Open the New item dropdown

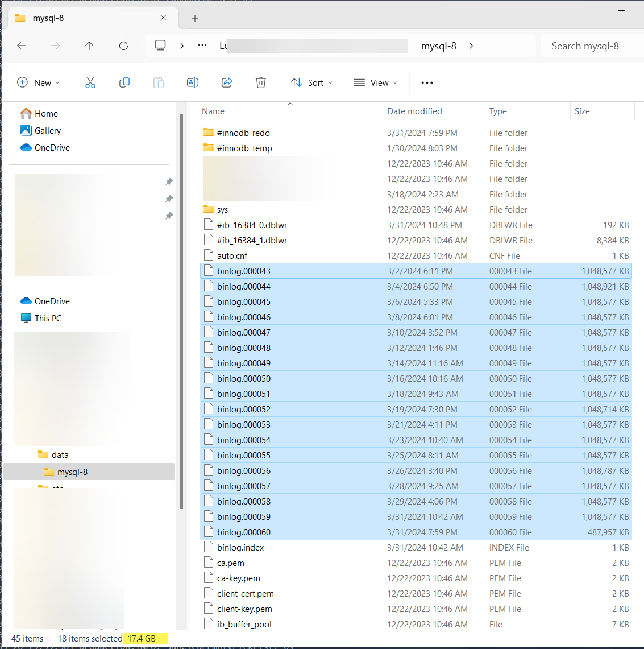click(39, 82)
